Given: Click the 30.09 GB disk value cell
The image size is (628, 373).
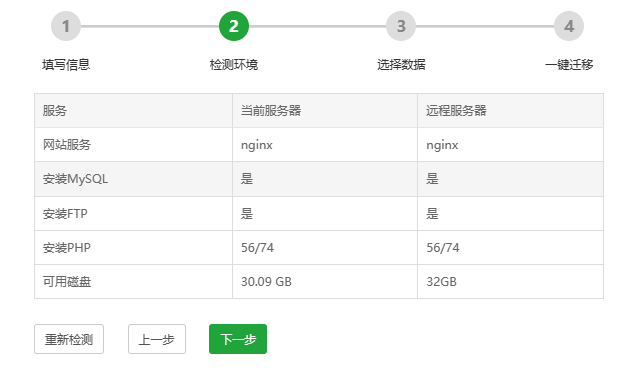Looking at the screenshot, I should pos(325,282).
